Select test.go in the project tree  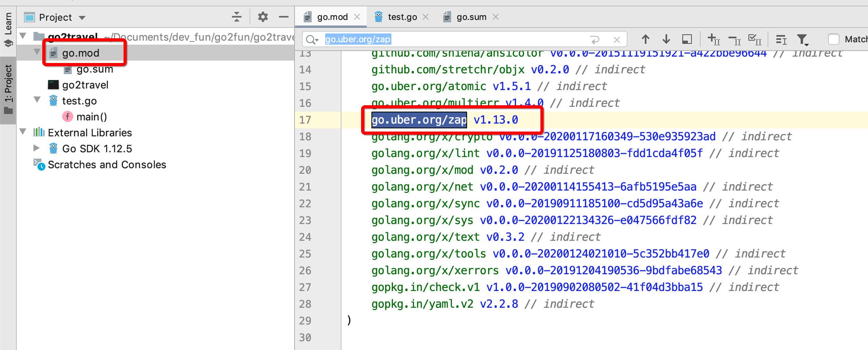click(x=79, y=101)
